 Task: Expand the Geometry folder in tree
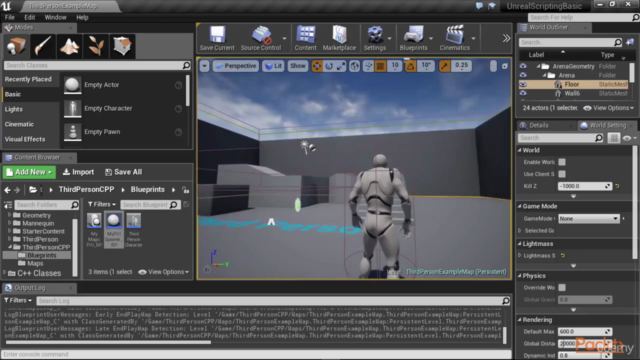pyautogui.click(x=9, y=215)
